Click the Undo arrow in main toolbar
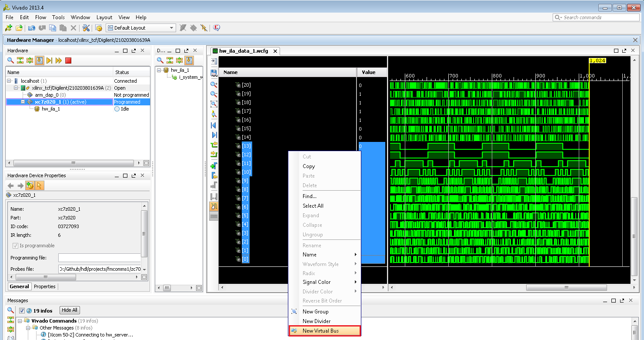This screenshot has width=644, height=340. (32, 28)
